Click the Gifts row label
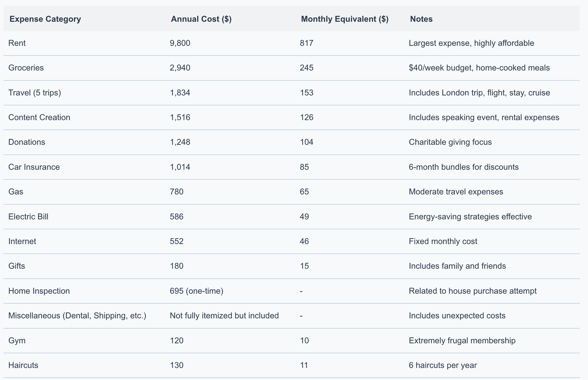The width and height of the screenshot is (588, 380). 17,266
